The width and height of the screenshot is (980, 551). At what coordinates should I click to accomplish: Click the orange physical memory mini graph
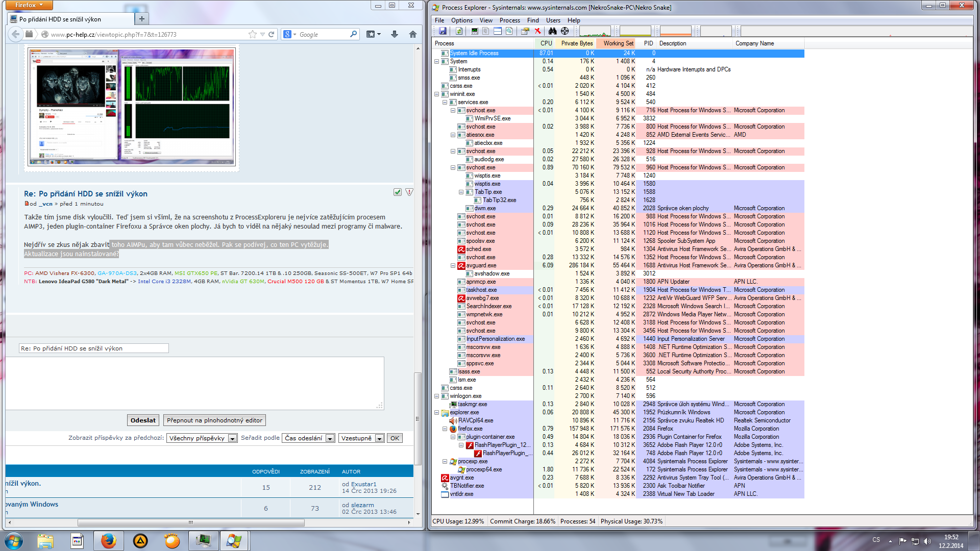click(676, 32)
